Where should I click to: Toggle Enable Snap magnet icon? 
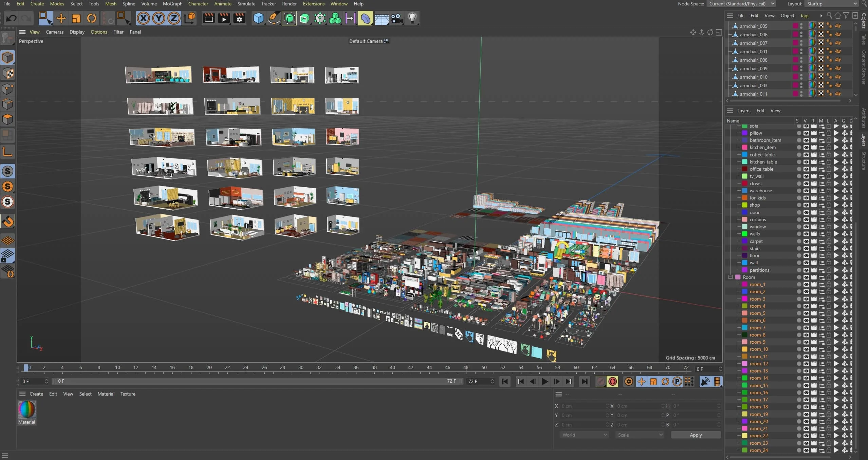8,221
